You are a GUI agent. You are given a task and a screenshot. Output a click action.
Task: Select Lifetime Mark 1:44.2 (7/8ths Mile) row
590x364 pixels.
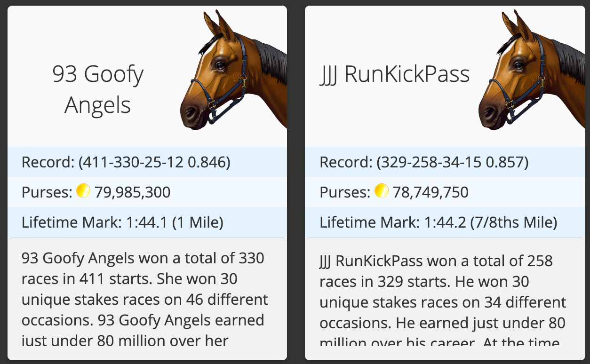pyautogui.click(x=445, y=222)
